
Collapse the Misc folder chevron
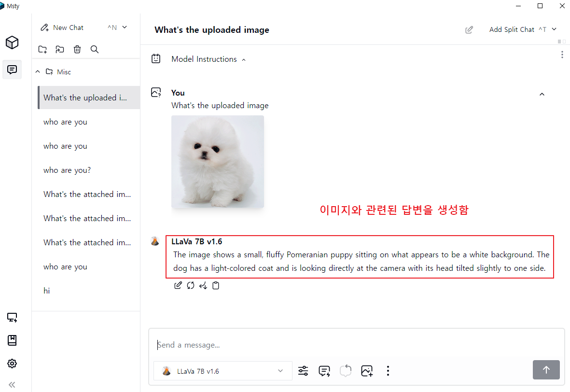click(38, 72)
